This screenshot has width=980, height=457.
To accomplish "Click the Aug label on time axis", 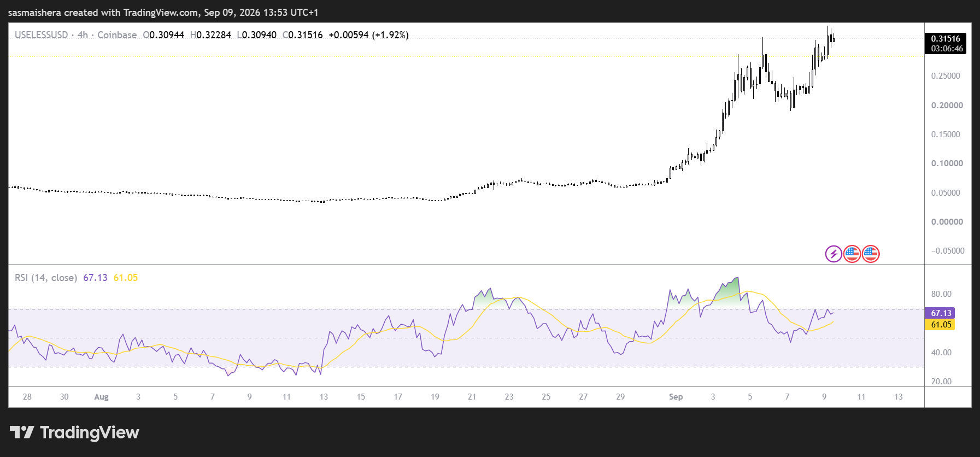I will click(x=101, y=397).
